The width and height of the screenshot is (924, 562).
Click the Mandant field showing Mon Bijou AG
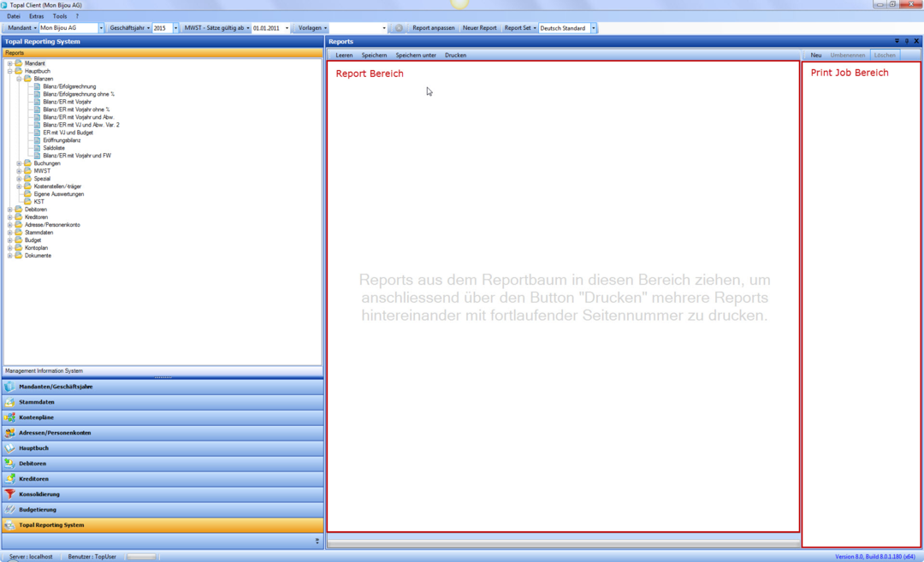tap(68, 28)
